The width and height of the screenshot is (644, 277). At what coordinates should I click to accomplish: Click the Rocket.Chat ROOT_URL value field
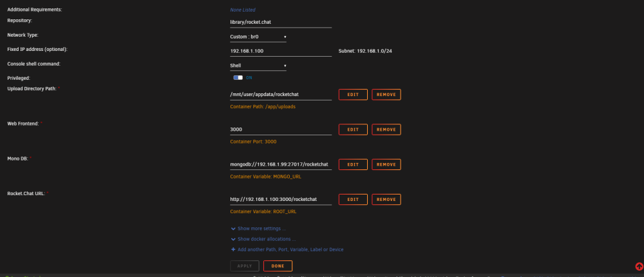pos(281,199)
